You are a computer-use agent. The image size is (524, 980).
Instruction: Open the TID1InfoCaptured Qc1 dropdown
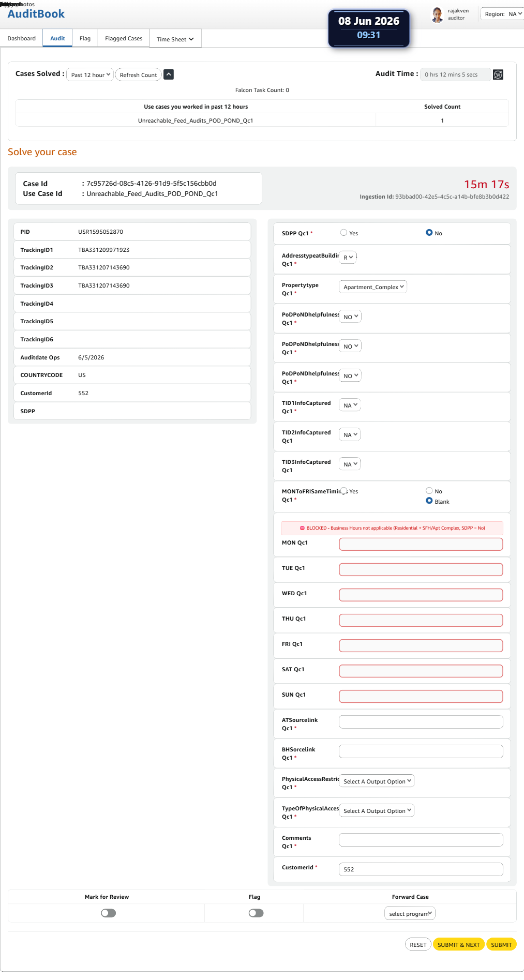pos(350,405)
